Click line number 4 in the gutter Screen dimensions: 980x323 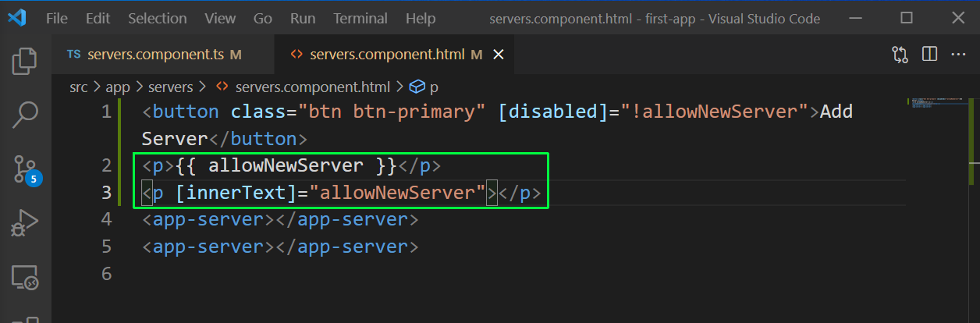pos(107,220)
